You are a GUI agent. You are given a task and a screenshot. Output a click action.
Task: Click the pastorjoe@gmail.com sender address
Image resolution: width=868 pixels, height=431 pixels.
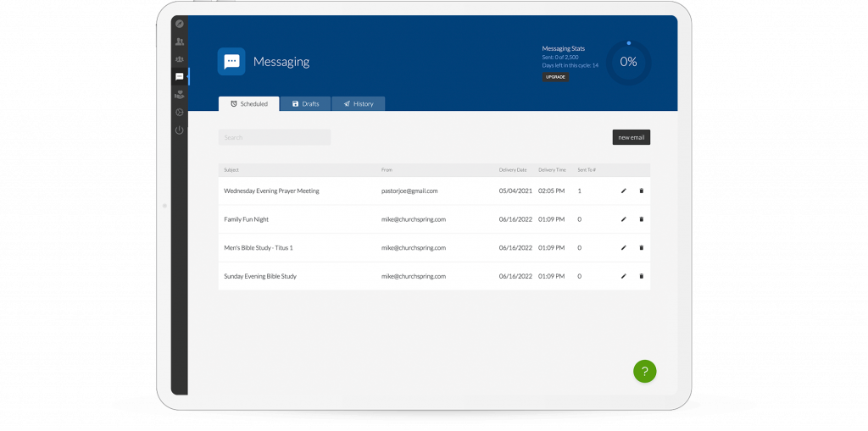pyautogui.click(x=409, y=191)
